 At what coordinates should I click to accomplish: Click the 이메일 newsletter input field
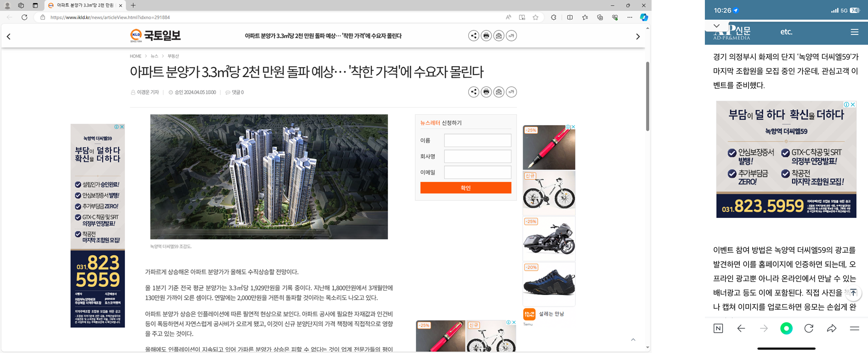477,172
